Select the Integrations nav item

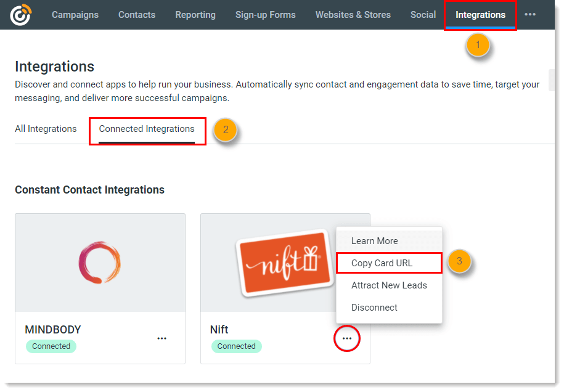(480, 15)
